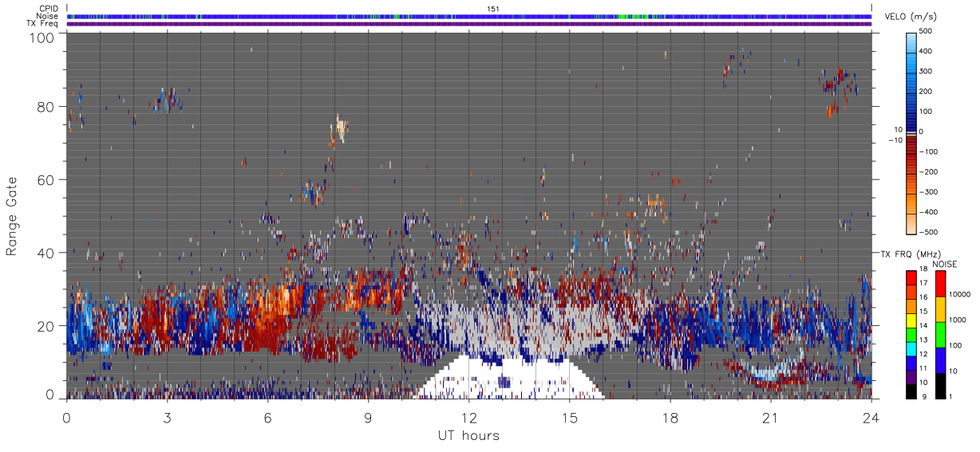This screenshot has height=452, width=980.
Task: Click the '21' tick on UT hours axis
Action: 770,417
